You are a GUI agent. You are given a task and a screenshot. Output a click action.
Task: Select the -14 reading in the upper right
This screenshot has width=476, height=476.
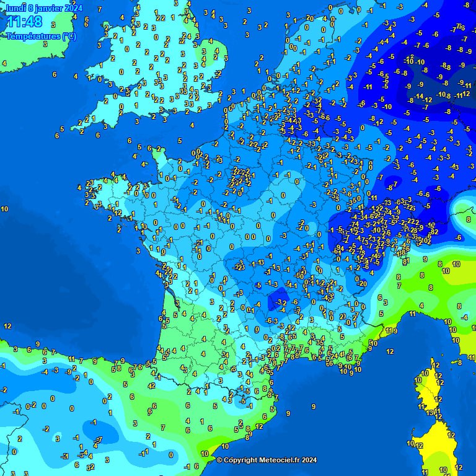tap(420, 96)
